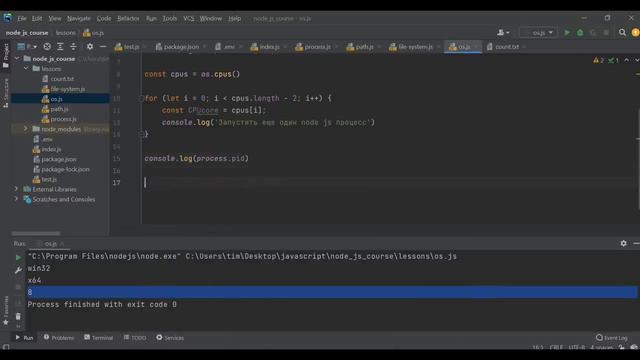Expand Scratches and Consoles node
This screenshot has width=640, height=360.
click(x=16, y=199)
